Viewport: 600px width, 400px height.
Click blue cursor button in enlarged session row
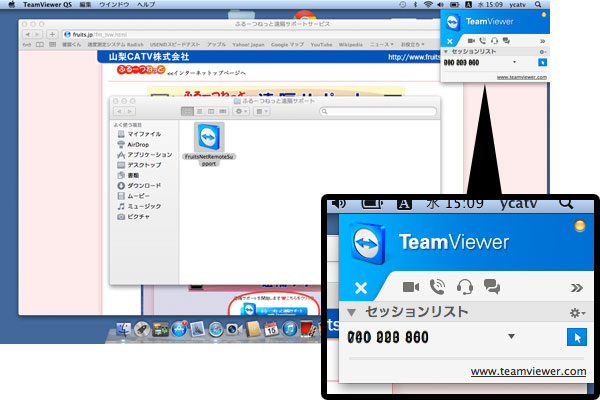click(x=577, y=337)
